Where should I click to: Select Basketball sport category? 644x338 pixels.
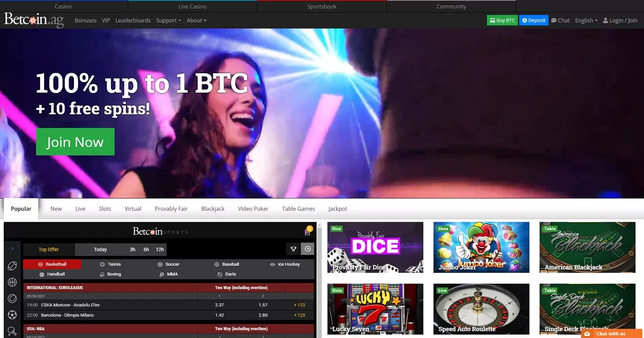(52, 264)
